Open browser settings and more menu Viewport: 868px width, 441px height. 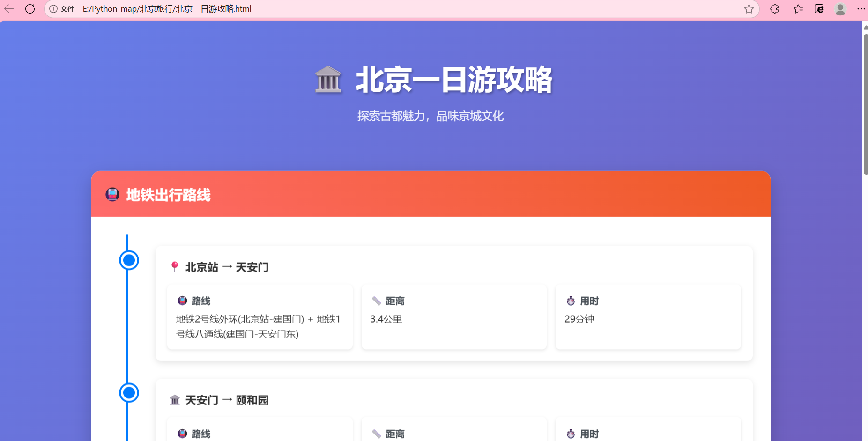point(861,9)
